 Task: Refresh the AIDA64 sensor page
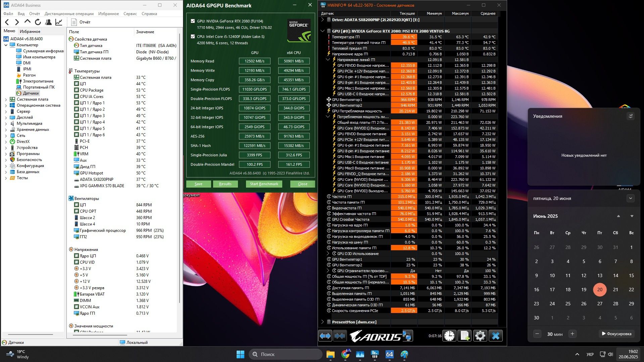coord(38,22)
